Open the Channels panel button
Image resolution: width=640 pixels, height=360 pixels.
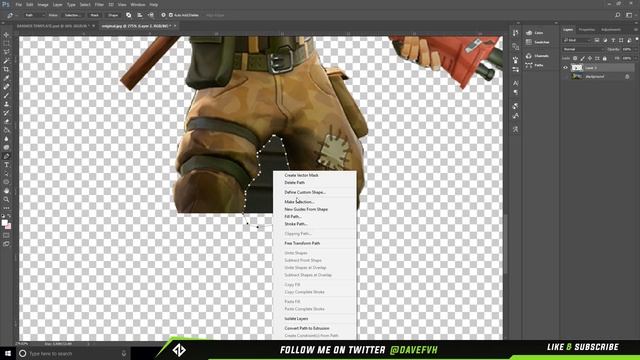tap(538, 56)
